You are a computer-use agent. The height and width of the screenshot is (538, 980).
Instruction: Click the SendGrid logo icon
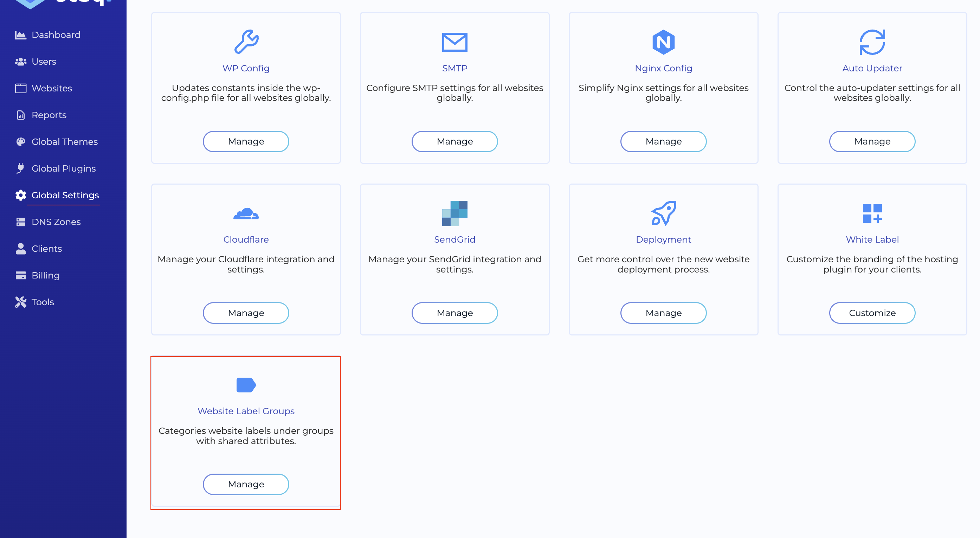point(454,213)
